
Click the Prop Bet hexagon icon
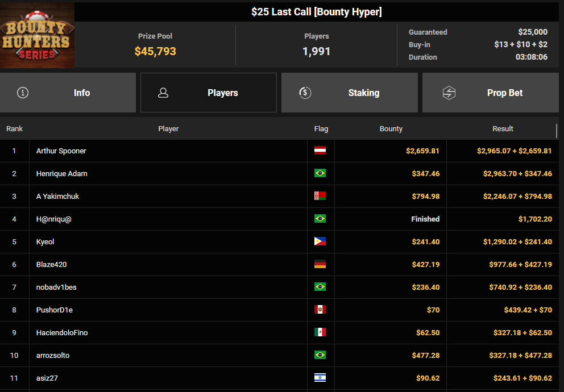pyautogui.click(x=449, y=93)
